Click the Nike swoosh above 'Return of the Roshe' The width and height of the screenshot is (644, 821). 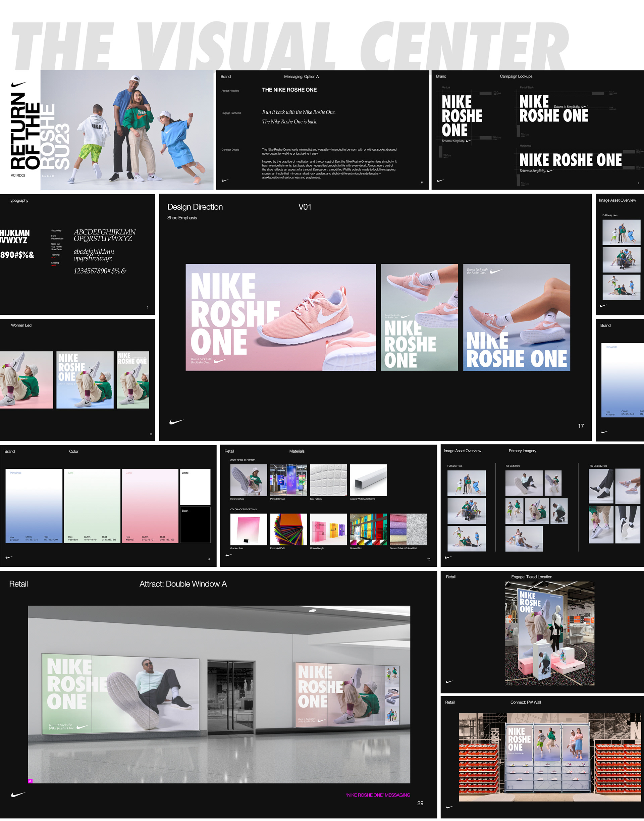coord(18,85)
